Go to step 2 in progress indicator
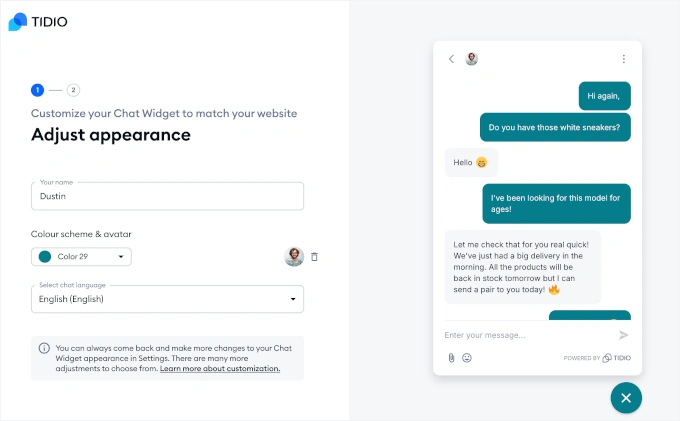The image size is (680, 421). [74, 90]
